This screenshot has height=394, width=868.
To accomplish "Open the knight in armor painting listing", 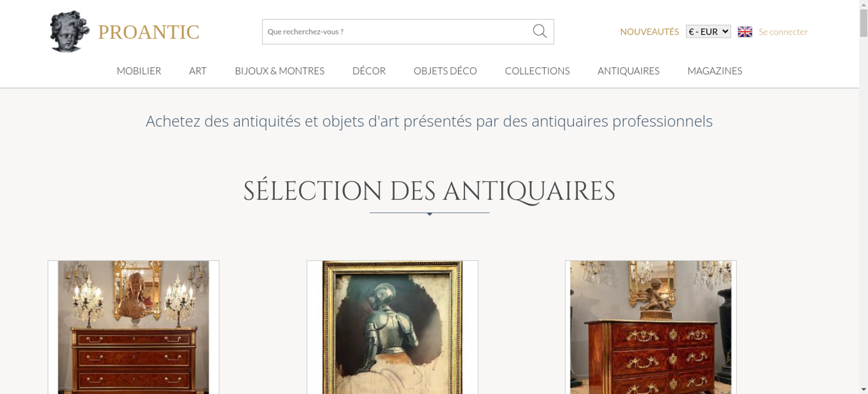I will pyautogui.click(x=392, y=327).
